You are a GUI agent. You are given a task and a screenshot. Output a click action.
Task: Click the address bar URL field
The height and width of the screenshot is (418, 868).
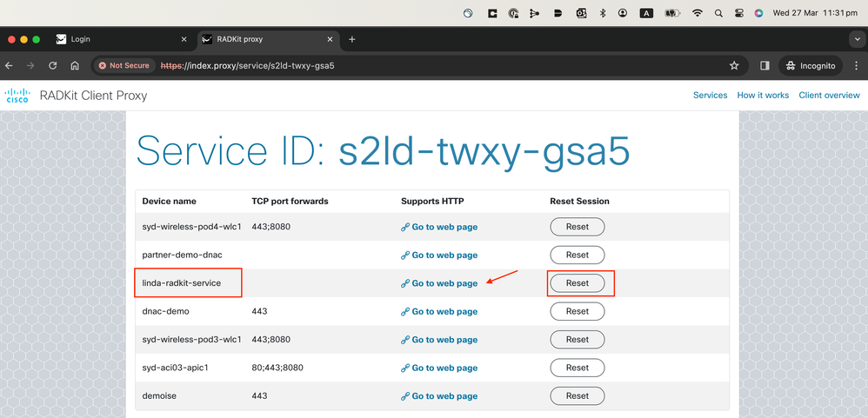click(x=421, y=65)
